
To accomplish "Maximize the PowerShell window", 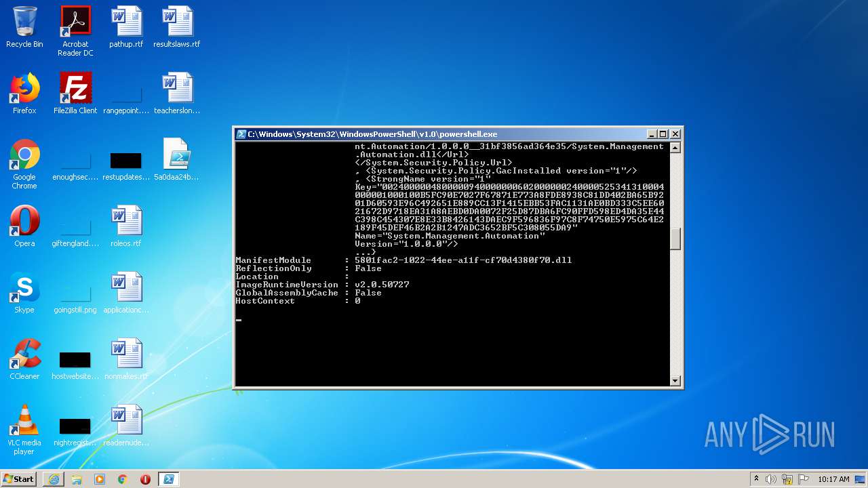I will (x=663, y=134).
